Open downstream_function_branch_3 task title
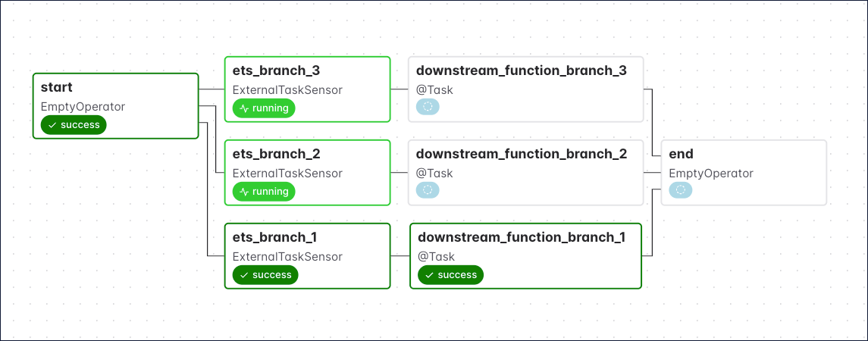868x341 pixels. pos(521,71)
